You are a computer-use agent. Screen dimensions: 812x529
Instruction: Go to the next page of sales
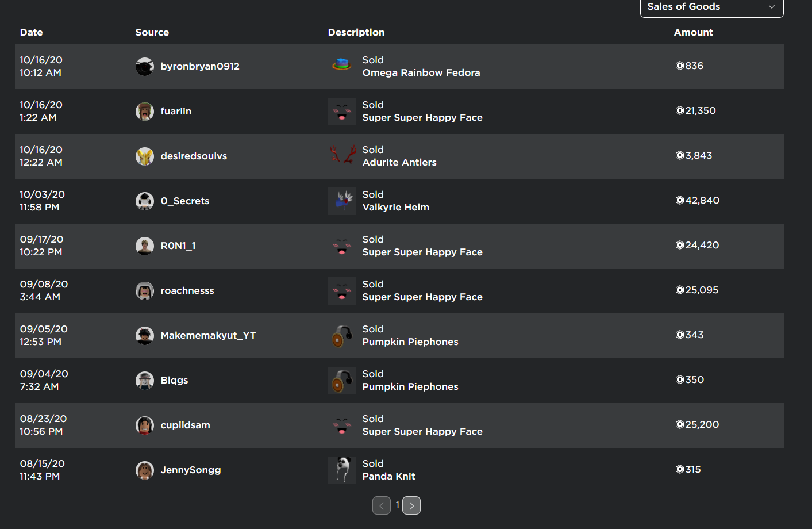tap(411, 505)
